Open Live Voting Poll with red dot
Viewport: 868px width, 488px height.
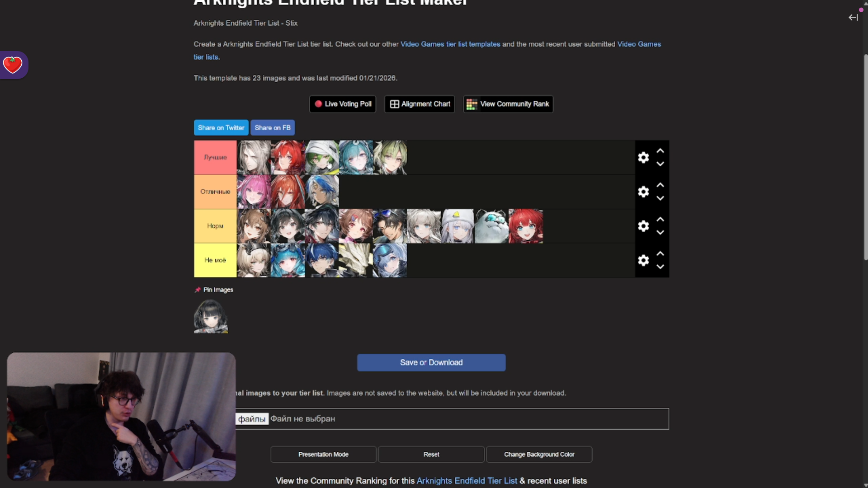tap(343, 104)
